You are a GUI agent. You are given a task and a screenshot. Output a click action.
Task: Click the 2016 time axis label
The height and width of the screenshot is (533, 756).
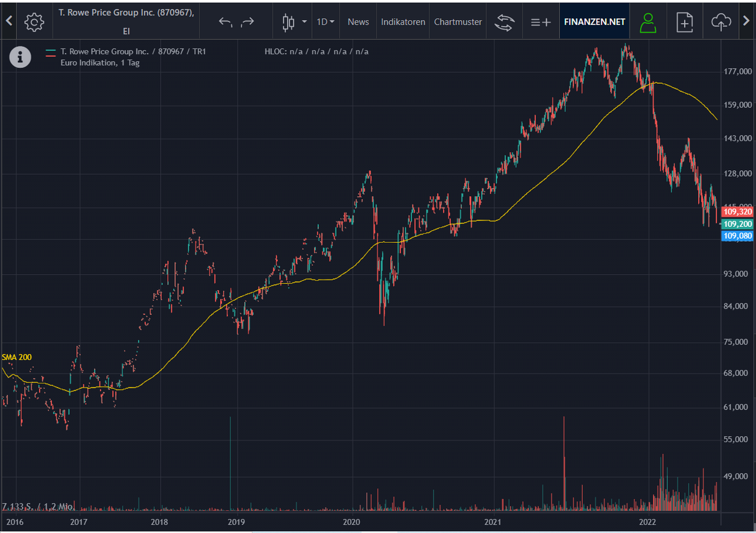coord(15,522)
